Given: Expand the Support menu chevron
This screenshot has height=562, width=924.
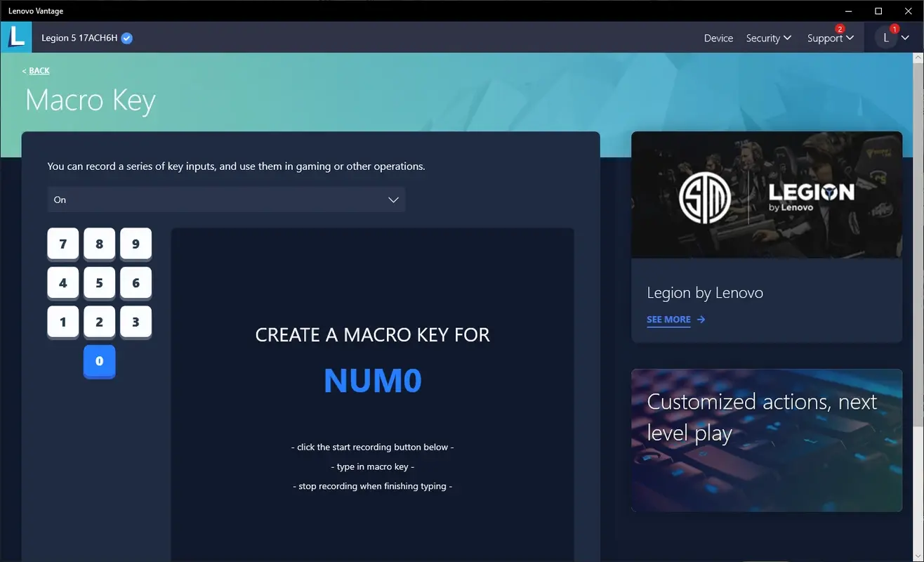Looking at the screenshot, I should pos(849,38).
